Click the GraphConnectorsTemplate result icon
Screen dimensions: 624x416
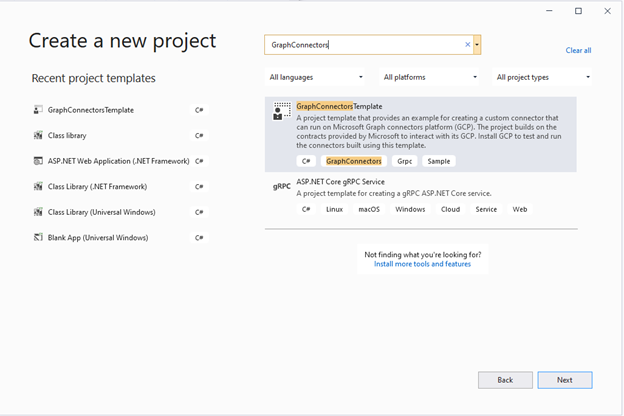click(x=282, y=112)
